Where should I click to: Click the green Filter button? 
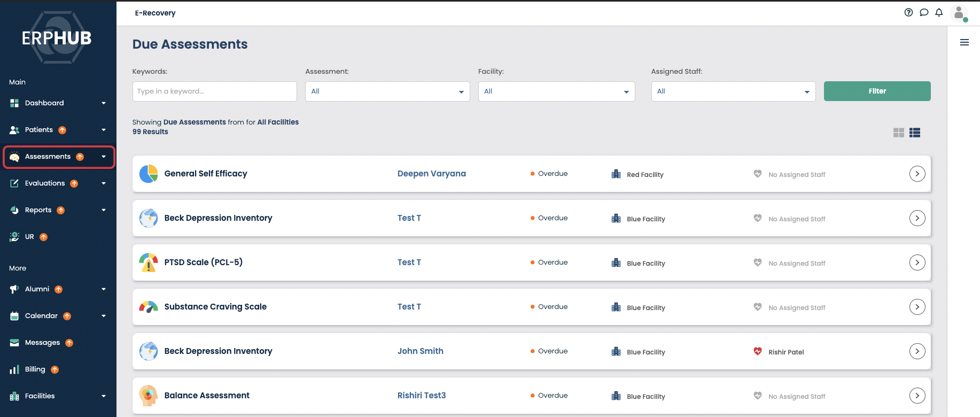(x=877, y=91)
